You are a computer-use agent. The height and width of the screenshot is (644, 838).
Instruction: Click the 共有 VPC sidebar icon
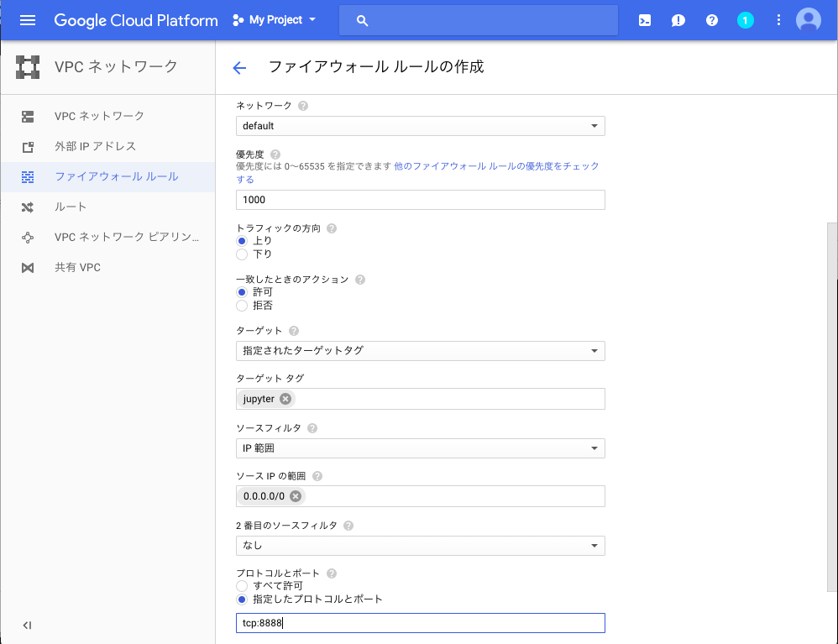[x=28, y=268]
